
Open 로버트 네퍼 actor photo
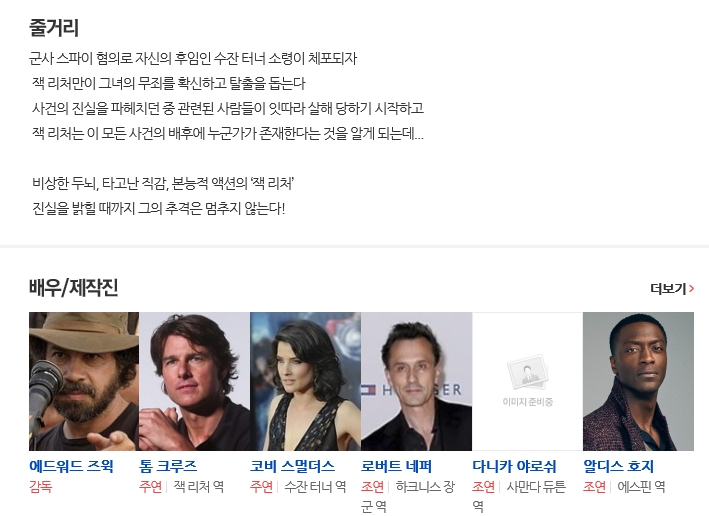pos(416,381)
